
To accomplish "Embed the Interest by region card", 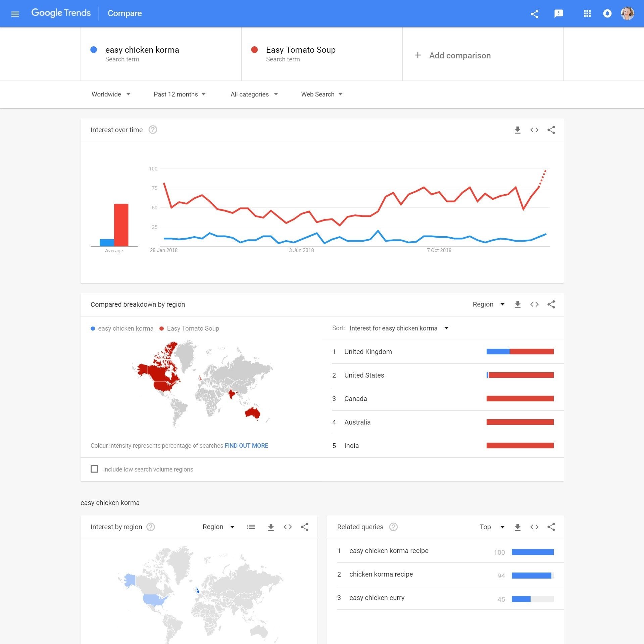I will [x=288, y=527].
